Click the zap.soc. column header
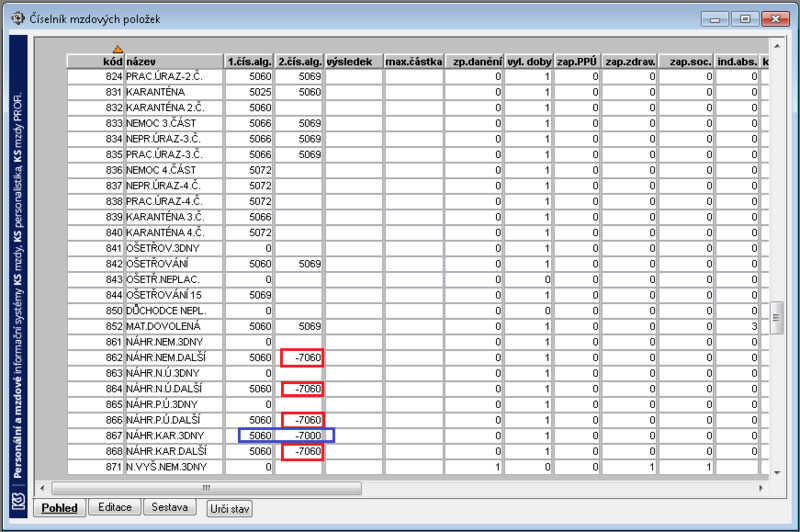This screenshot has width=800, height=532. [686, 61]
